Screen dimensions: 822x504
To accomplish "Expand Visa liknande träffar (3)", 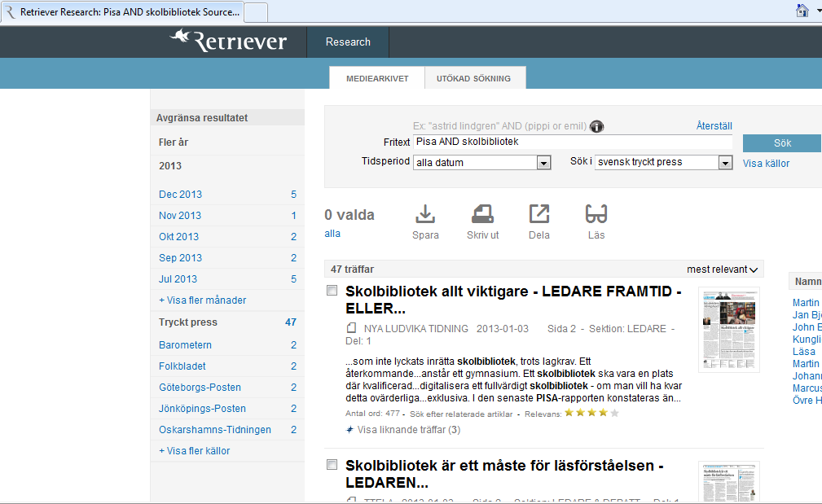I will point(408,430).
